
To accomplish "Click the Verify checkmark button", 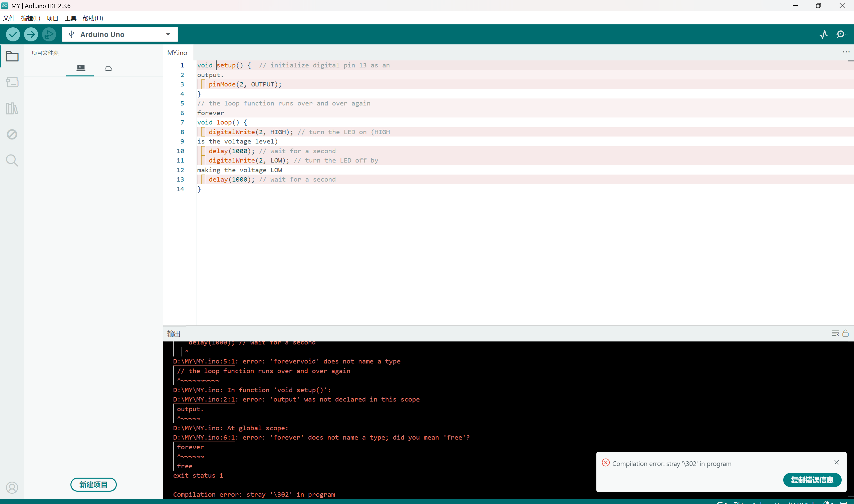I will pyautogui.click(x=13, y=34).
